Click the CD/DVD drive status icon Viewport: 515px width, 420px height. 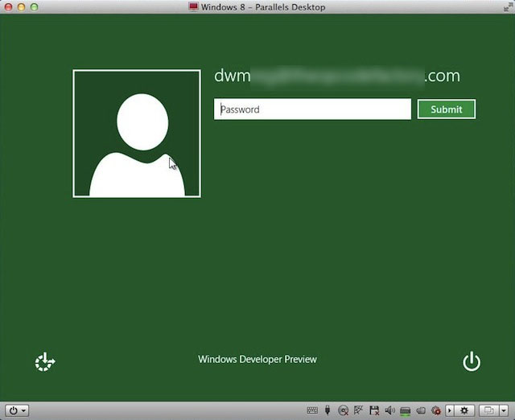coord(343,410)
